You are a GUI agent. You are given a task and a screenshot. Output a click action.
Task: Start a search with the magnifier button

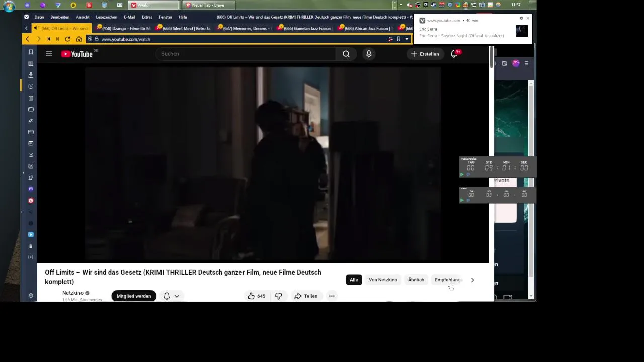point(346,54)
